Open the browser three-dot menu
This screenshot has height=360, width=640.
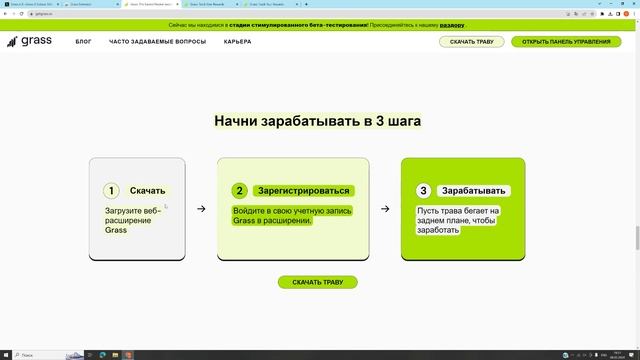(635, 14)
